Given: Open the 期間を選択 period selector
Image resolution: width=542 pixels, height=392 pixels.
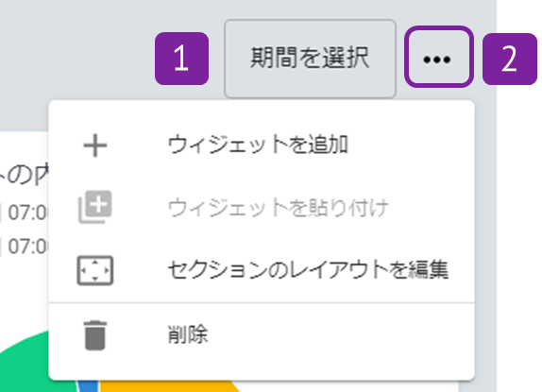Looking at the screenshot, I should 310,59.
